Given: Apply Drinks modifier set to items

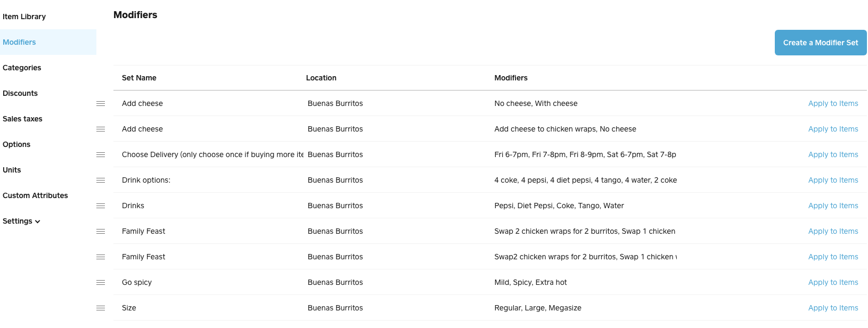Looking at the screenshot, I should pyautogui.click(x=833, y=206).
